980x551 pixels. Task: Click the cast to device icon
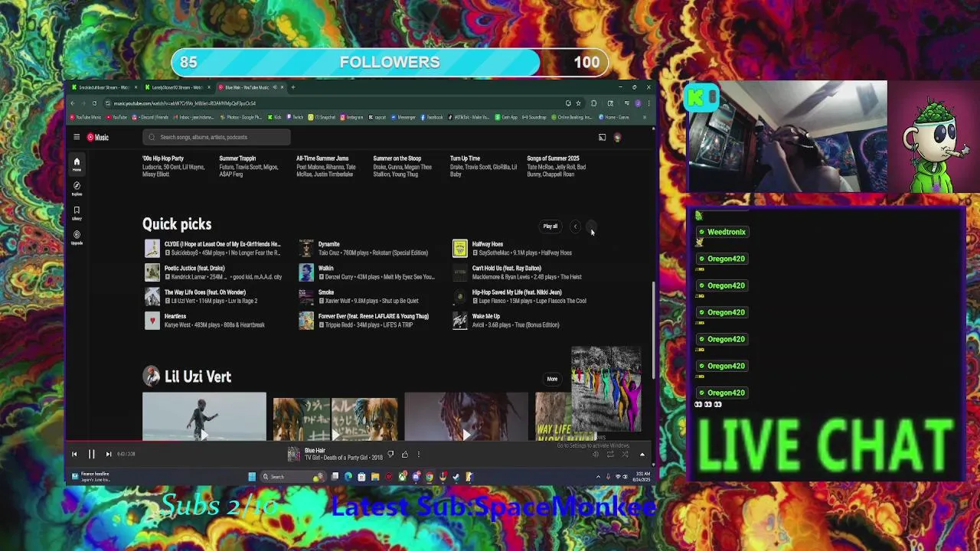[602, 137]
